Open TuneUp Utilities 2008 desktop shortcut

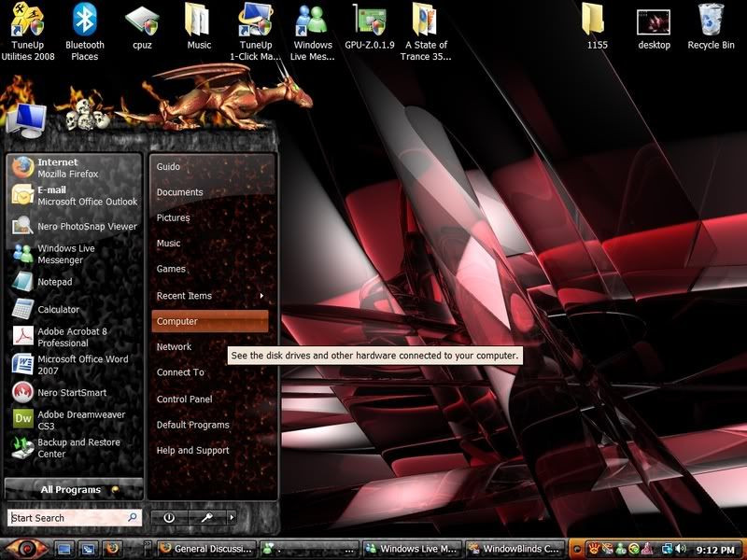28,32
